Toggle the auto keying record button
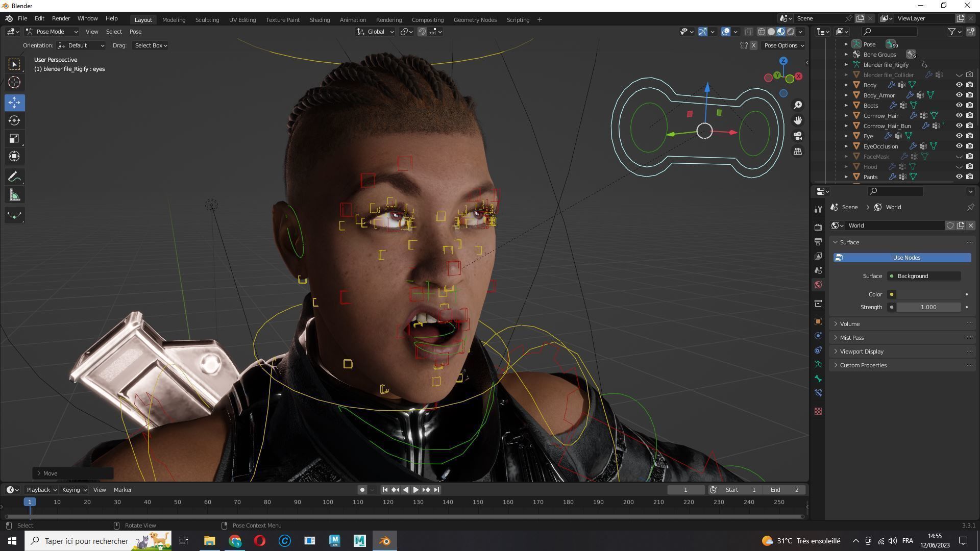 (362, 490)
